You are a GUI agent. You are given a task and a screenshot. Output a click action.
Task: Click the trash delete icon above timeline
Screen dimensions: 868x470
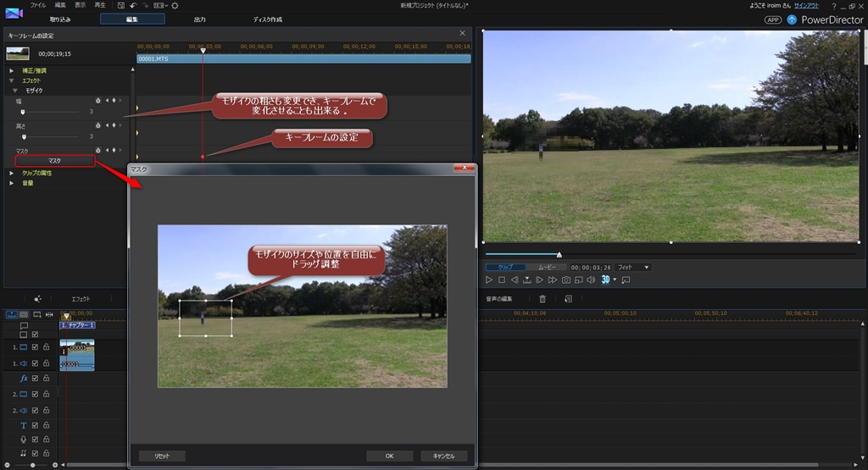(x=542, y=299)
